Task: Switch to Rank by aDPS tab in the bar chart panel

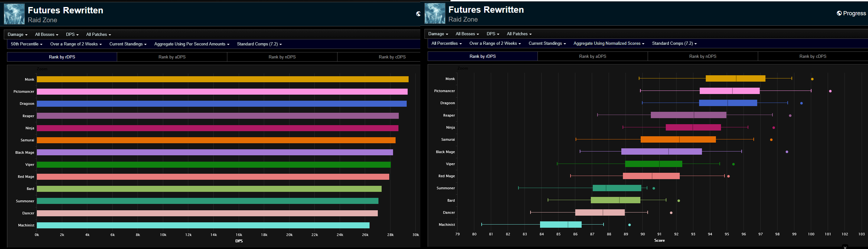Action: pos(172,57)
